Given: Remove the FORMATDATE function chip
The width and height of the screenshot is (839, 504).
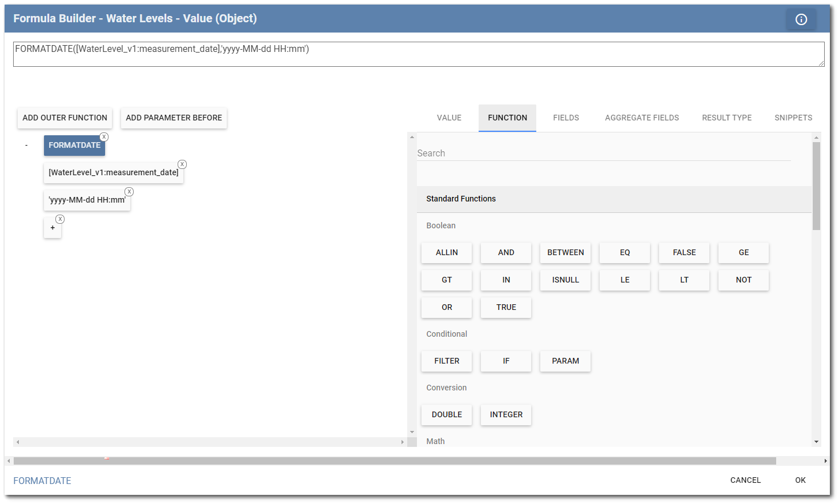Looking at the screenshot, I should pyautogui.click(x=104, y=136).
